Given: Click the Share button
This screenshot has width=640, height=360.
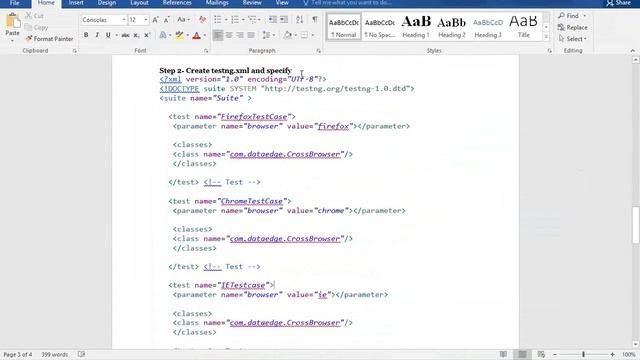Looking at the screenshot, I should pyautogui.click(x=619, y=3).
